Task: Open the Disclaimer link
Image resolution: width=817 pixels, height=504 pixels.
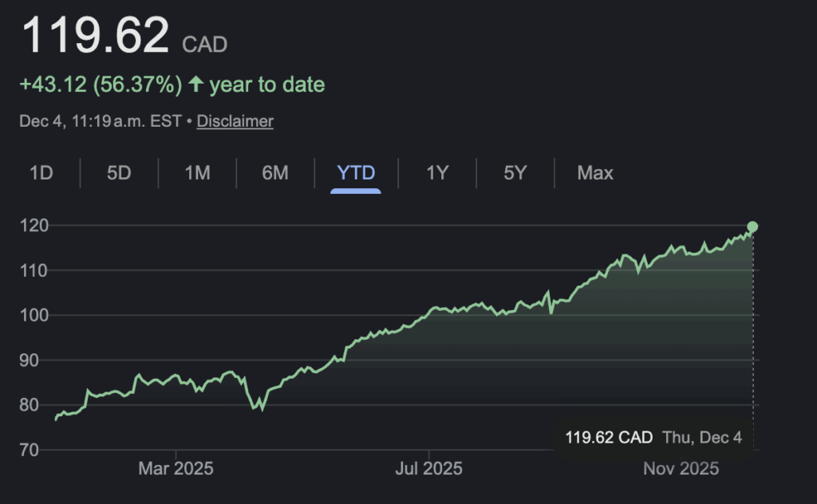Action: [235, 121]
